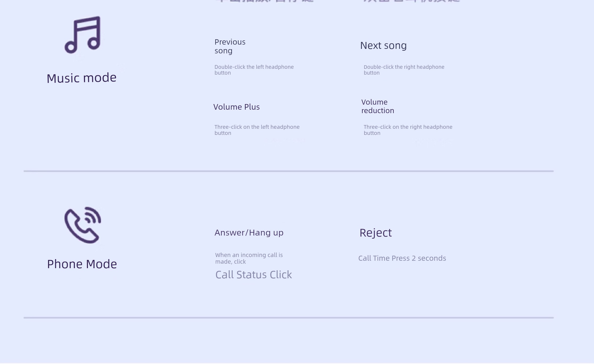594x364 pixels.
Task: Click the phone handset icon
Action: (83, 225)
